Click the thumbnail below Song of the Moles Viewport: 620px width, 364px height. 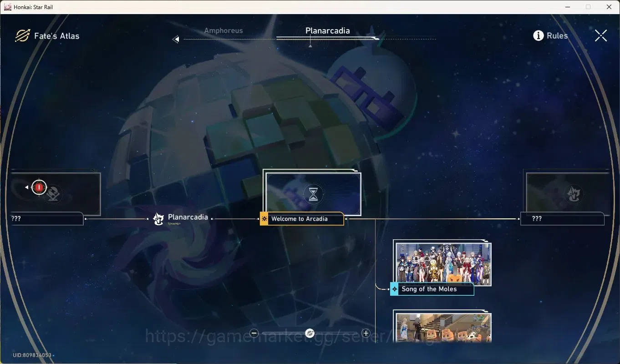[x=443, y=327]
